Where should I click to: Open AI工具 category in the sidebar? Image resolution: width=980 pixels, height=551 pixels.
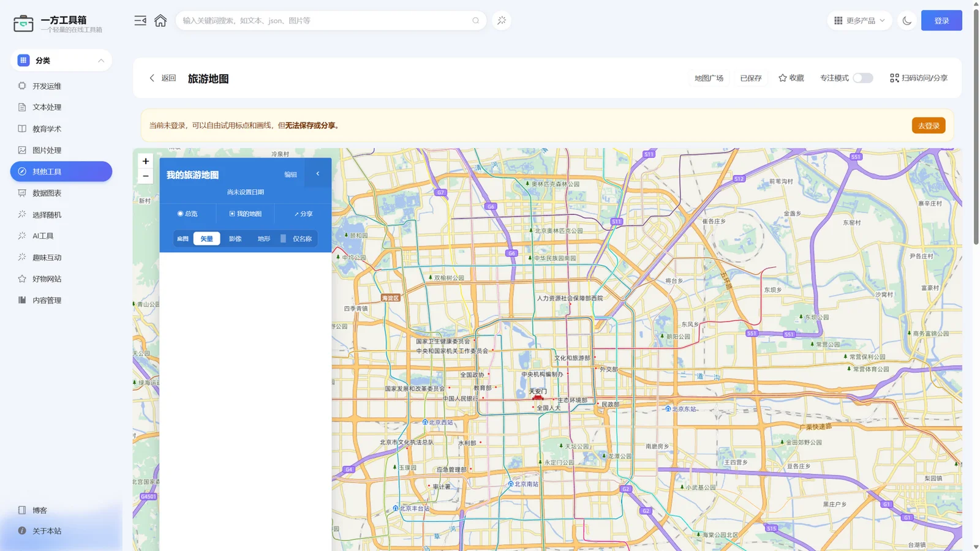61,236
